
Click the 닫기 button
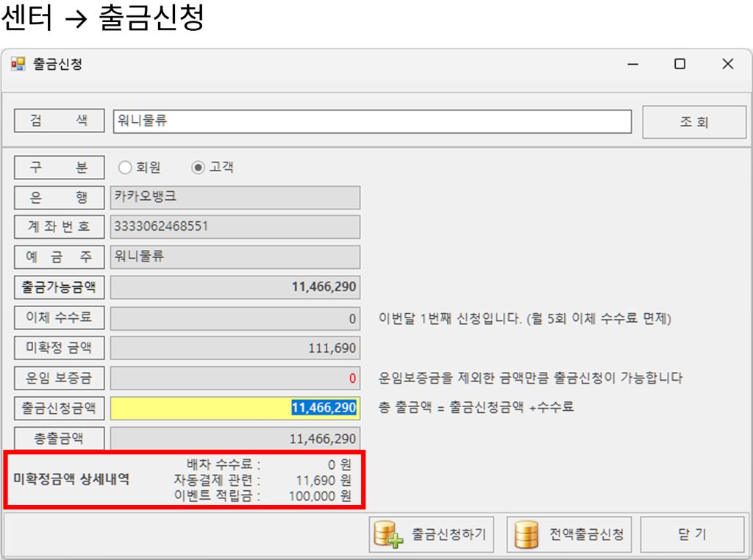[x=693, y=534]
